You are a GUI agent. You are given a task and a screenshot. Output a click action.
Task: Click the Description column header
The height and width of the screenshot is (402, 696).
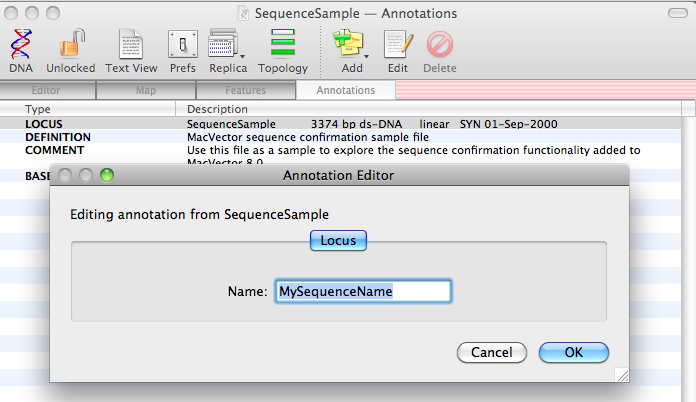point(217,109)
